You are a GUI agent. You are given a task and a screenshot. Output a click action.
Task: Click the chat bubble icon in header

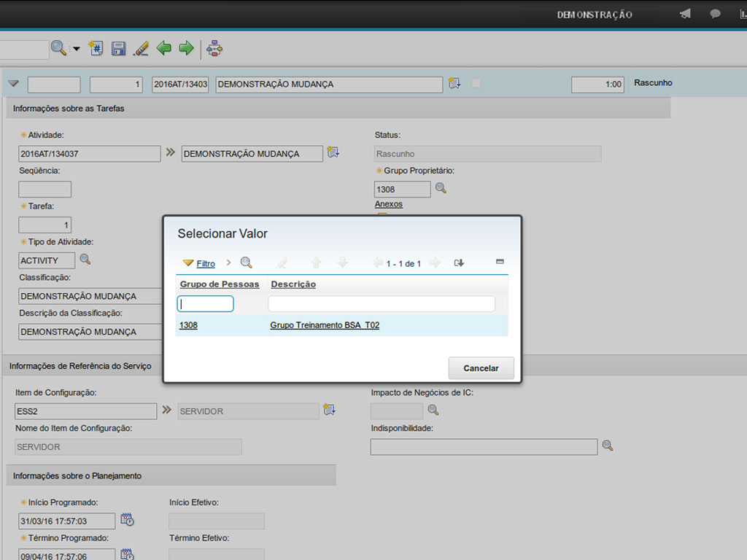coord(716,14)
